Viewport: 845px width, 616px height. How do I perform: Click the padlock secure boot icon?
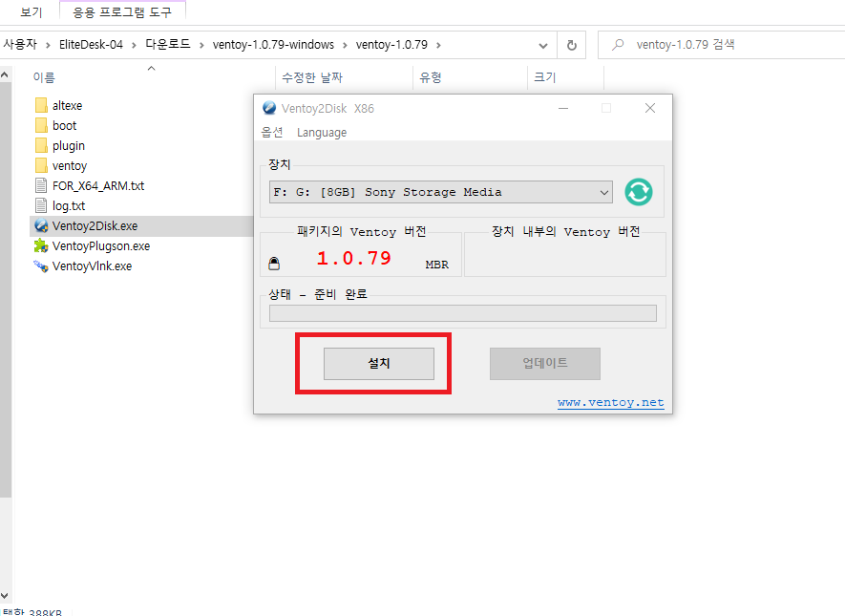[274, 264]
